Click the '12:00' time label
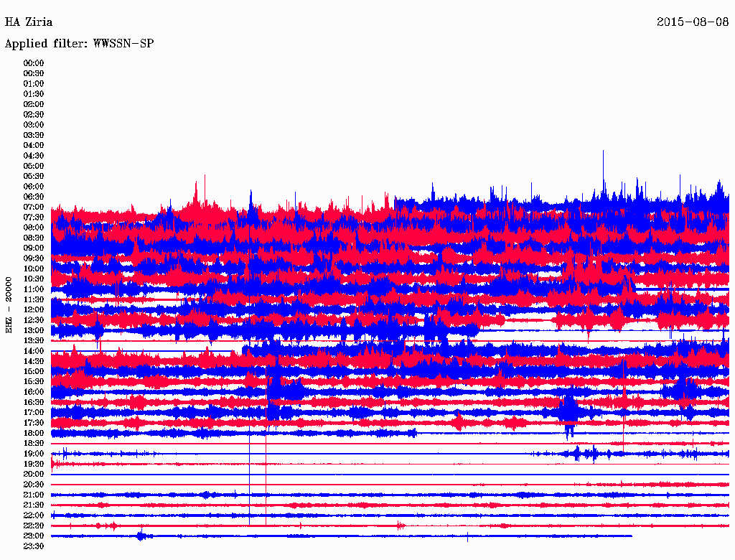 tap(34, 310)
